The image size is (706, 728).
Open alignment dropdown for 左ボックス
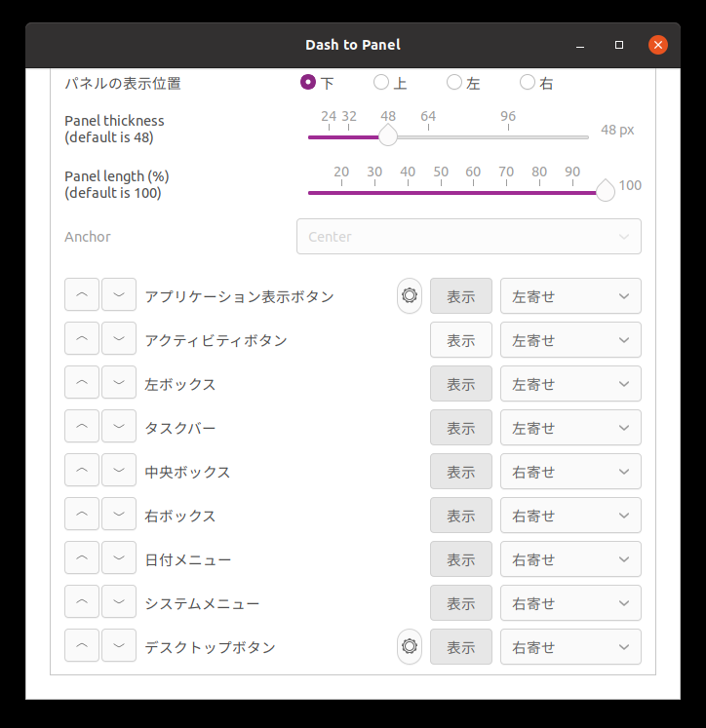pyautogui.click(x=570, y=384)
